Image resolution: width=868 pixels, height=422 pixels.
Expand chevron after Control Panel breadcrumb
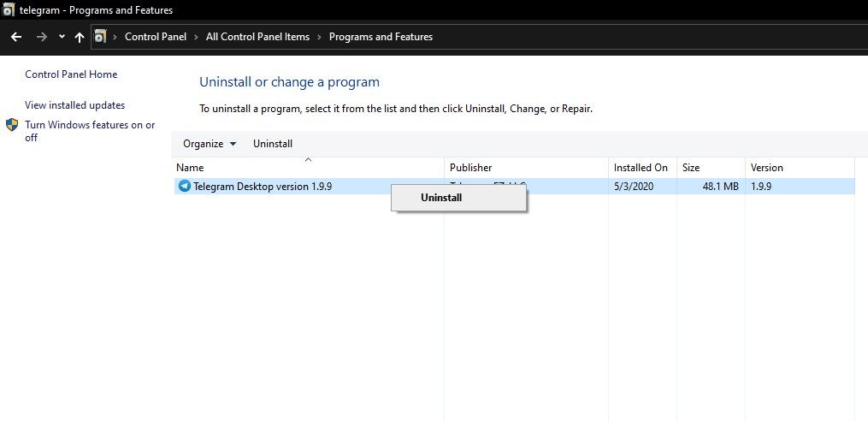pyautogui.click(x=197, y=37)
